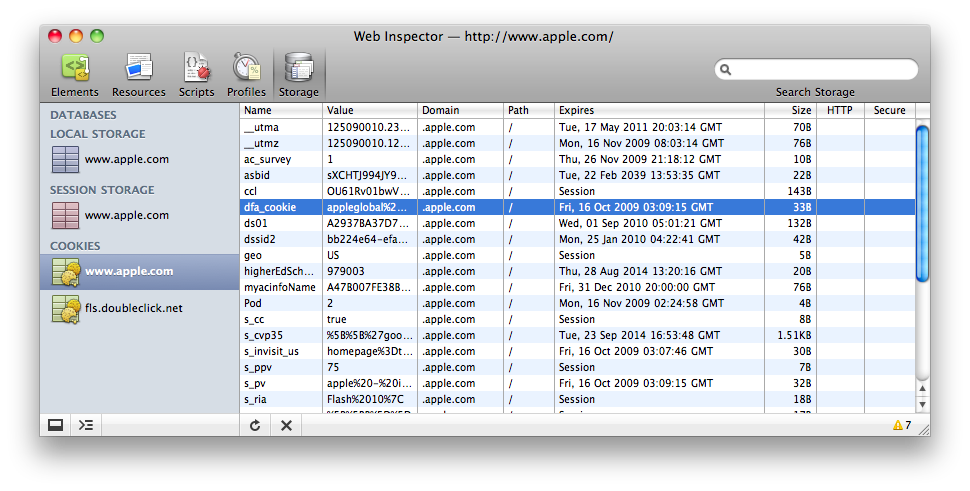Select the s_pv cookie row
Image resolution: width=970 pixels, height=491 pixels.
click(577, 383)
